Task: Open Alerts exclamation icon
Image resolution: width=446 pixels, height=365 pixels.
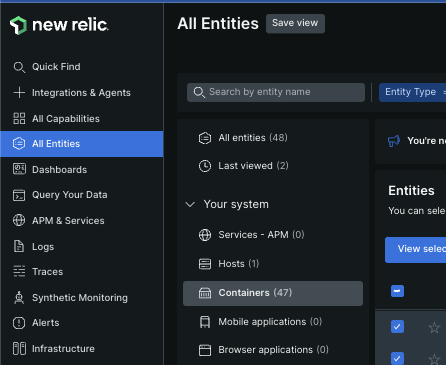Action: 19,323
